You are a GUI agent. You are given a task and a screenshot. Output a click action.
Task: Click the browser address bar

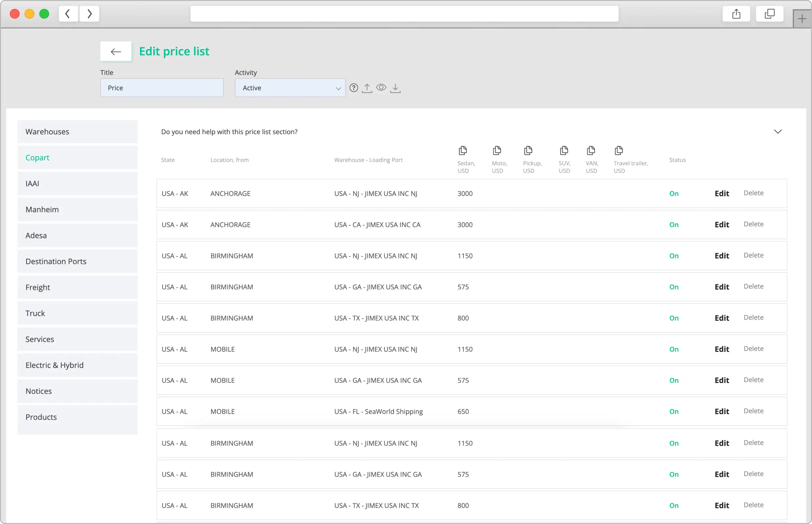404,14
